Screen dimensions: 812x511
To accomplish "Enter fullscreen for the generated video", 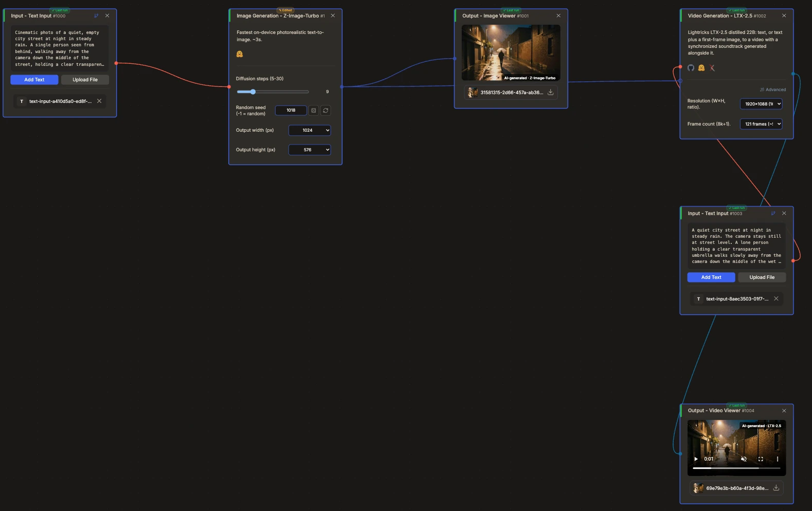I will tap(761, 459).
